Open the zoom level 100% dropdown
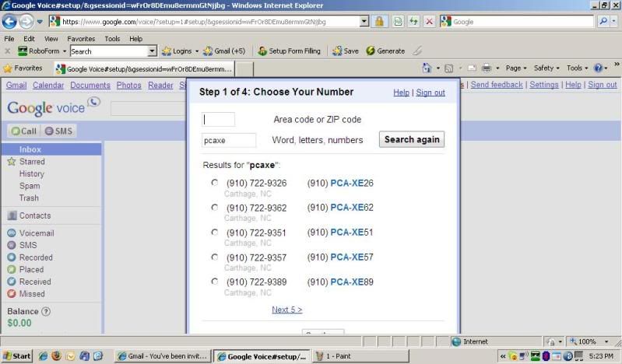Screen dimensions: 622x364 pyautogui.click(x=606, y=341)
